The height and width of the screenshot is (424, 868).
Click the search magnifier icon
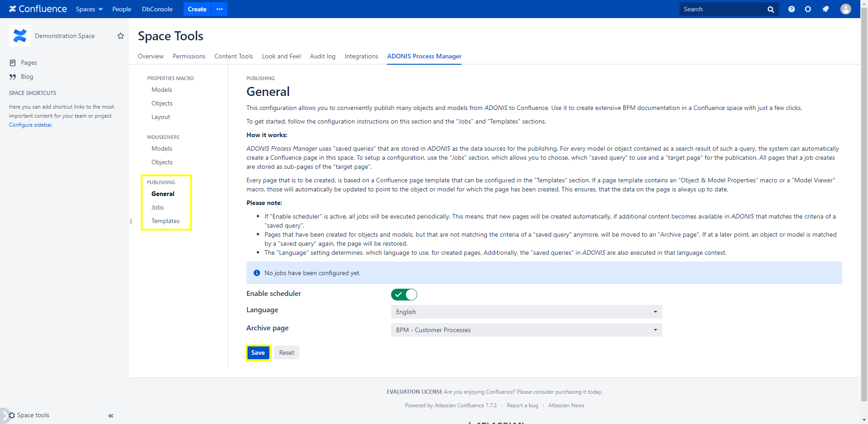(770, 10)
